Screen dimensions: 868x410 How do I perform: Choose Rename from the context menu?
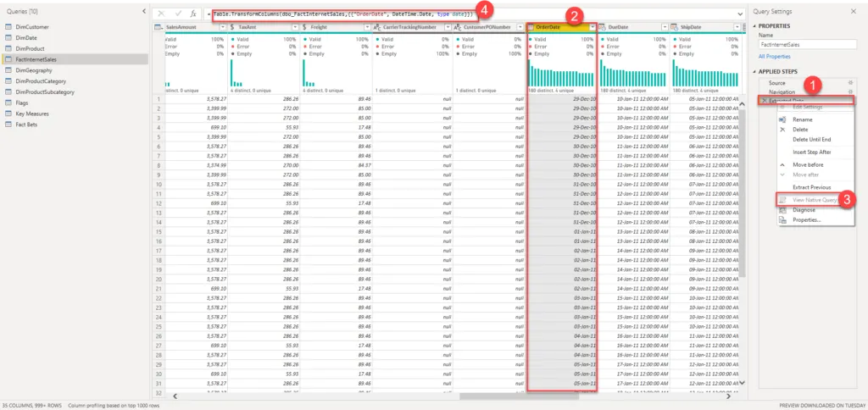801,119
